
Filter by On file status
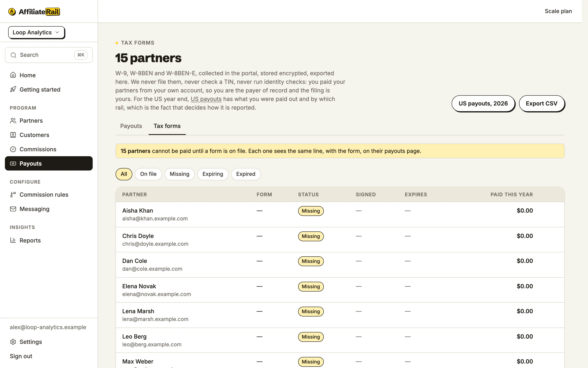click(148, 174)
